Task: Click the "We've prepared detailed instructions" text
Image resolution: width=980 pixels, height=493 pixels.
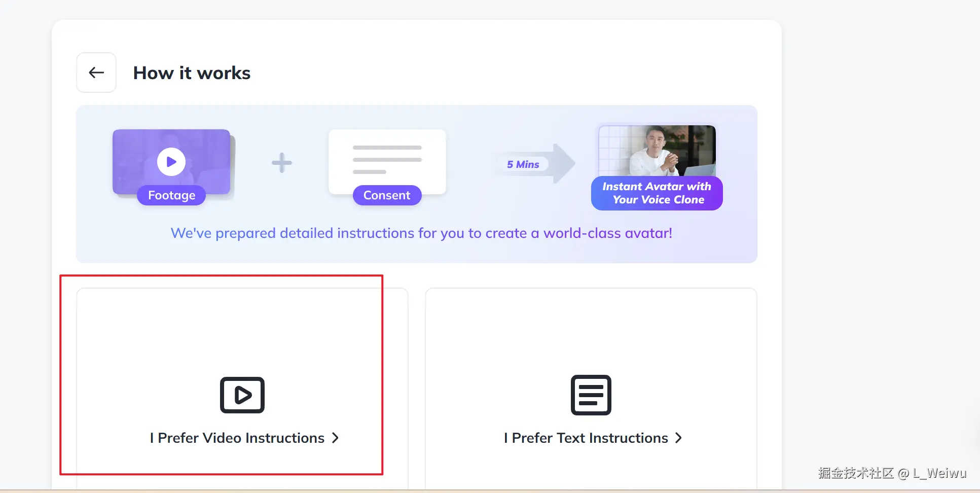Action: click(x=421, y=233)
